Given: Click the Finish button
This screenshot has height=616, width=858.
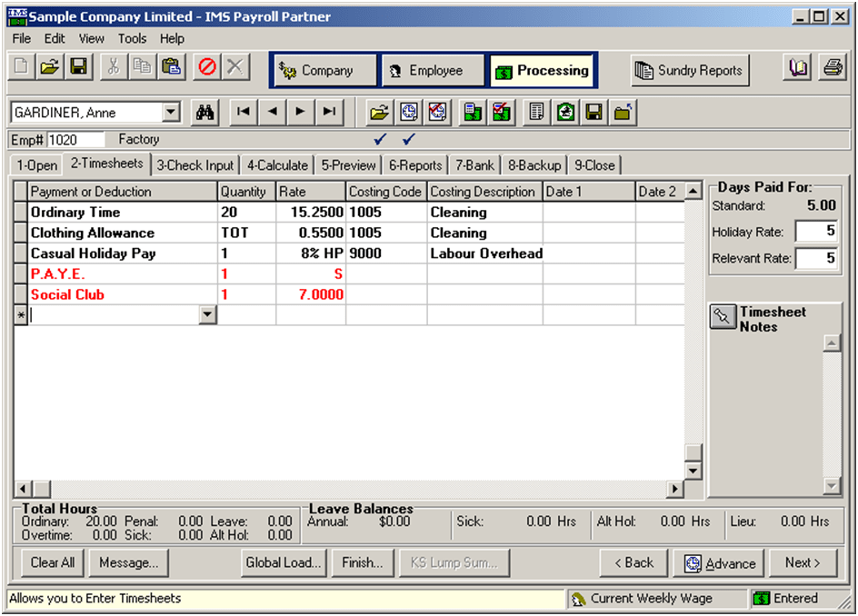Looking at the screenshot, I should 362,562.
